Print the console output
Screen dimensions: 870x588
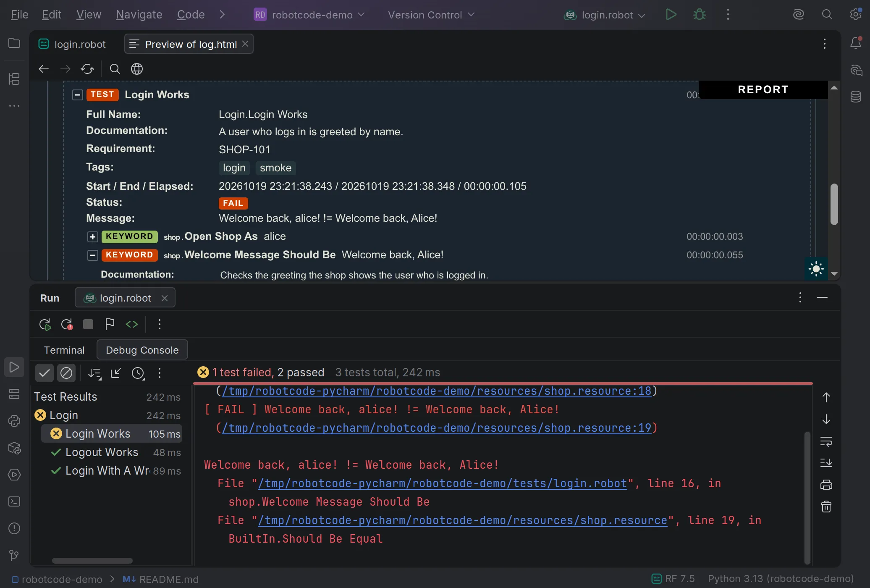tap(826, 485)
